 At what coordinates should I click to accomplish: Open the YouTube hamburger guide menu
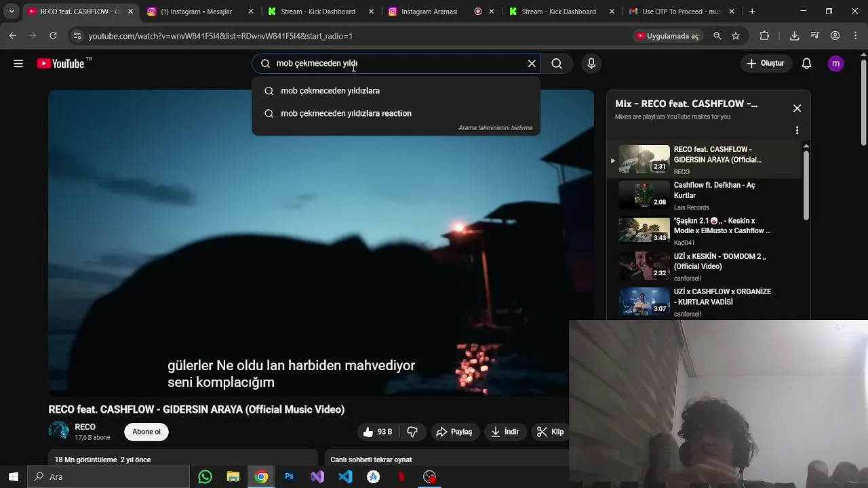(18, 64)
